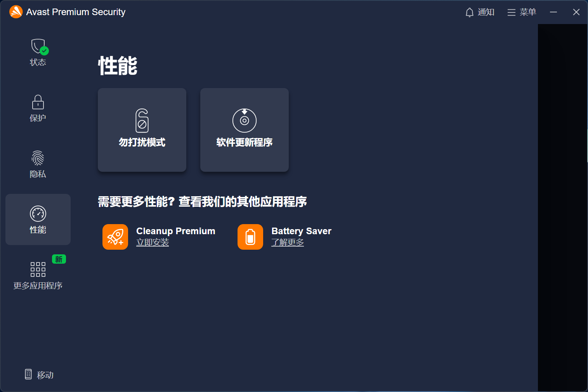The width and height of the screenshot is (588, 392).
Task: Click the 了解更多 link under Battery Saver
Action: click(288, 243)
